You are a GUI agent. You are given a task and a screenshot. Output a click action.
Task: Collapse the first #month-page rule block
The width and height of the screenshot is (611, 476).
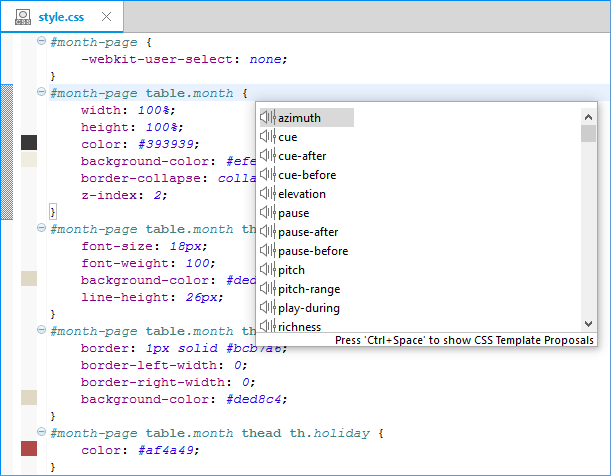[41, 41]
